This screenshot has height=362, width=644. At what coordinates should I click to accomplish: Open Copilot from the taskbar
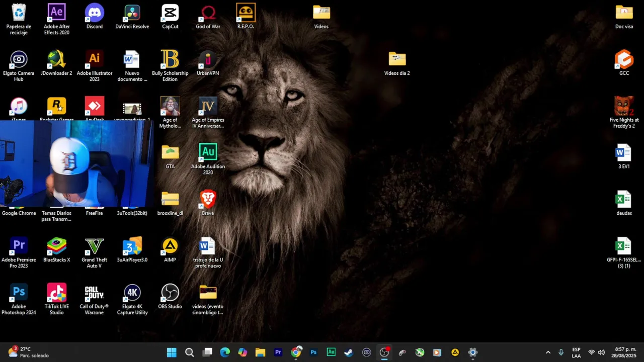pos(243,352)
